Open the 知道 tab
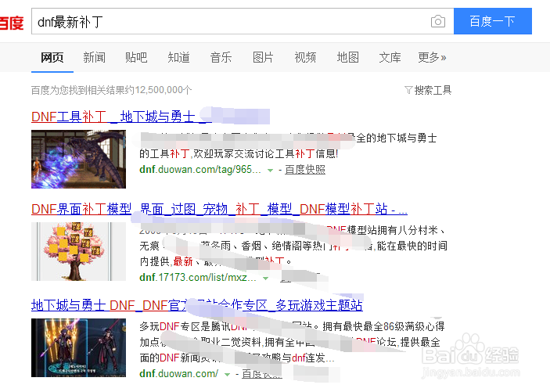550x392 pixels. (x=178, y=57)
